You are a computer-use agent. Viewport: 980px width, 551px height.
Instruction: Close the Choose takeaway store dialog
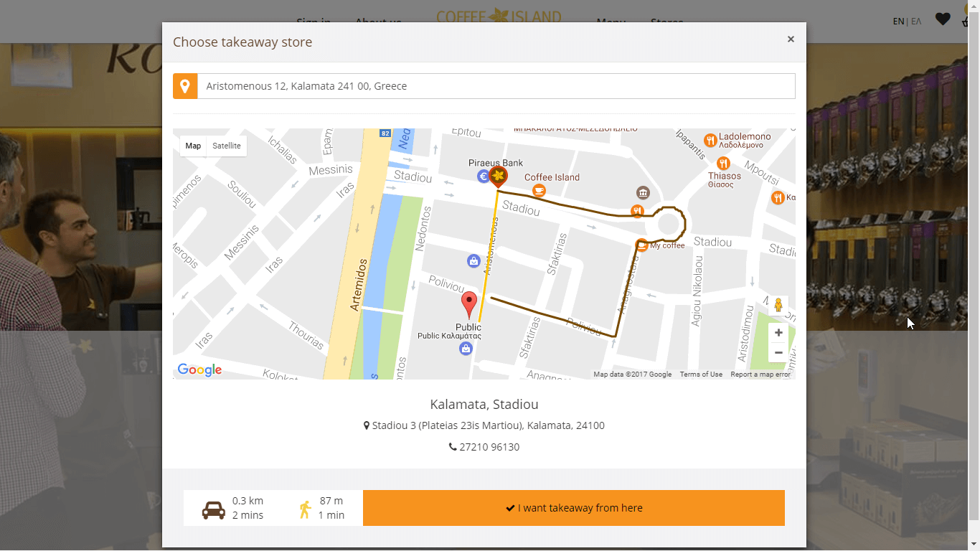791,39
